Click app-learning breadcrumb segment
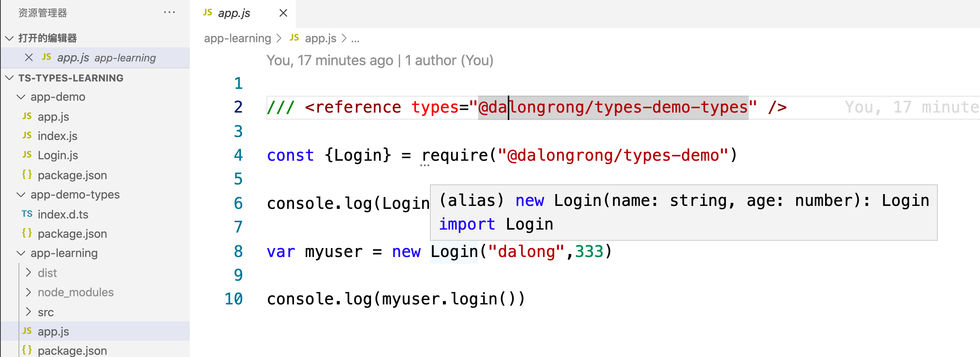The width and height of the screenshot is (980, 357). pyautogui.click(x=237, y=39)
